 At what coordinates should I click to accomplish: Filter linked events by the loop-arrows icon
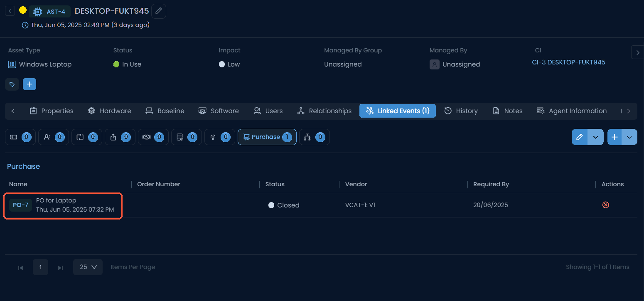tap(87, 137)
